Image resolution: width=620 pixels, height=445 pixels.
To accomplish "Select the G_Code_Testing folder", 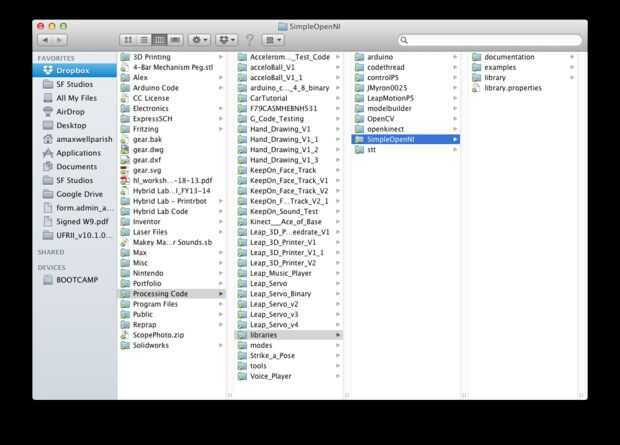I will [289, 119].
